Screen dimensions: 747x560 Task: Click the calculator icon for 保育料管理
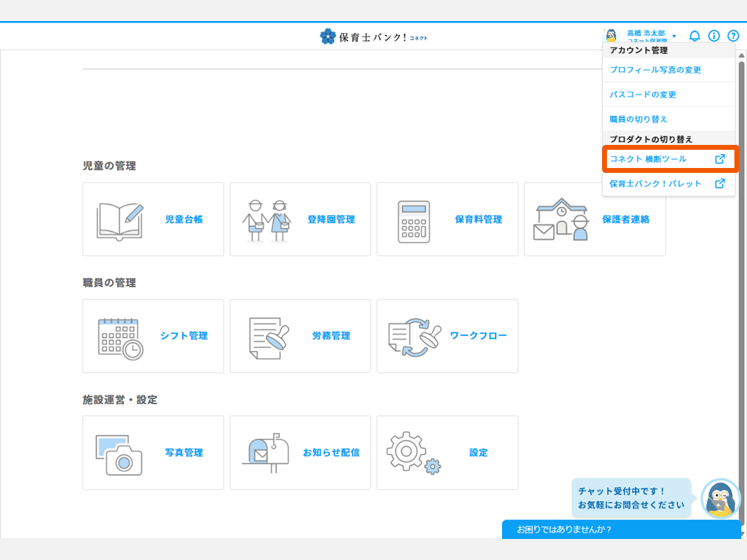(414, 221)
